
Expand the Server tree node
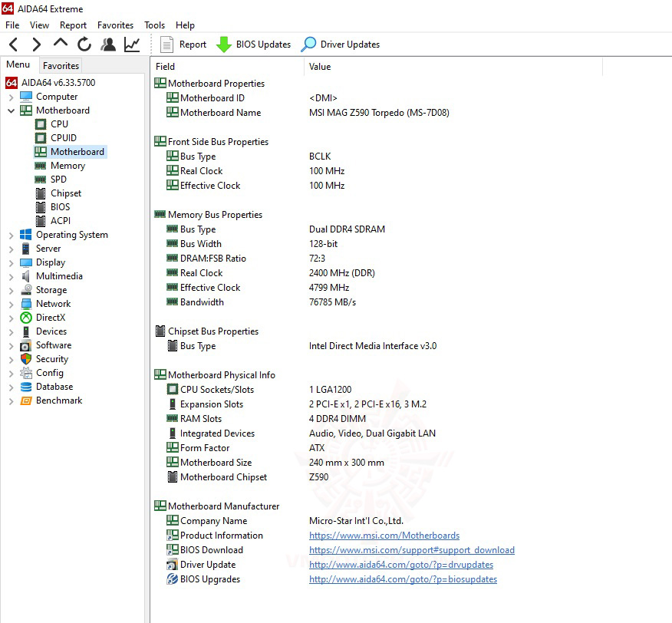pyautogui.click(x=12, y=249)
